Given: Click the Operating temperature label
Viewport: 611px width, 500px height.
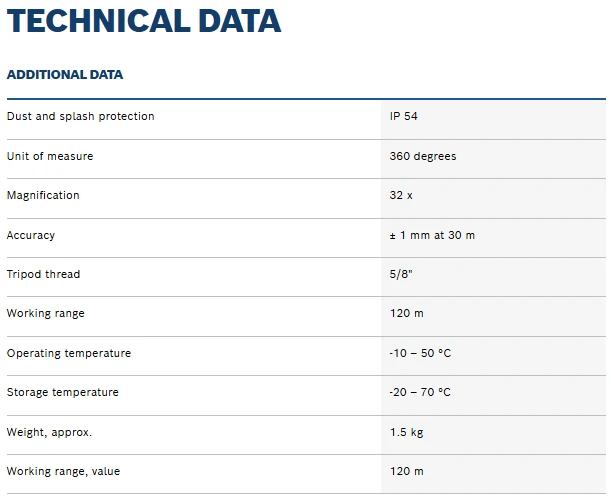Looking at the screenshot, I should coord(69,353).
